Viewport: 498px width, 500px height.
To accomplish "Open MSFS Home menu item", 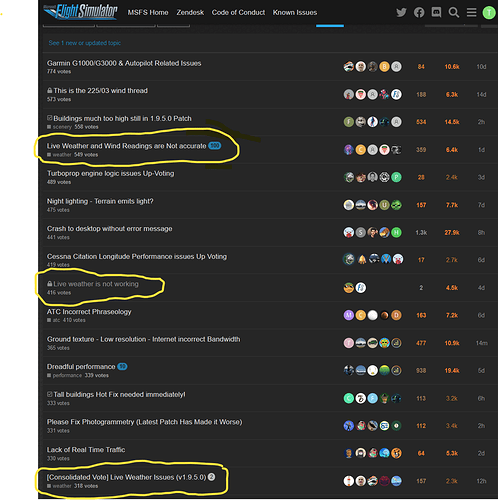I will (148, 13).
